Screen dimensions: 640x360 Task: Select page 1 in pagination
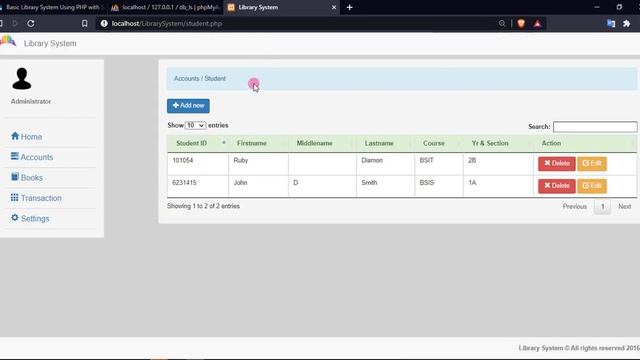602,207
